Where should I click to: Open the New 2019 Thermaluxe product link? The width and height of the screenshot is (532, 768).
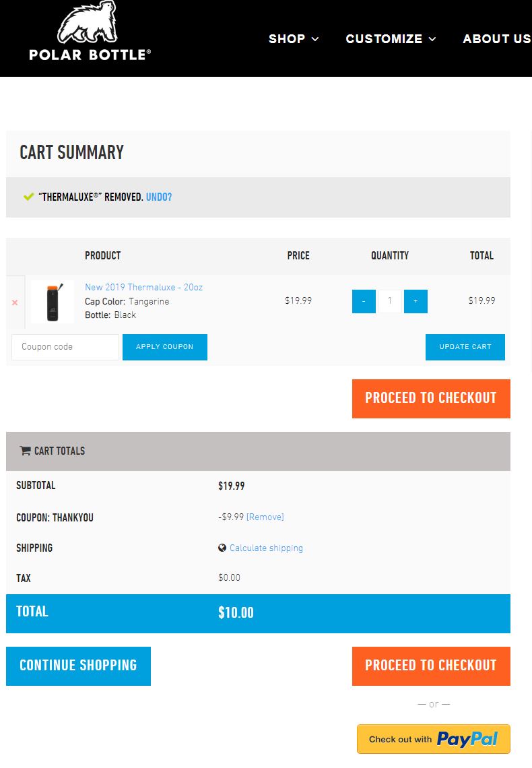pos(143,288)
